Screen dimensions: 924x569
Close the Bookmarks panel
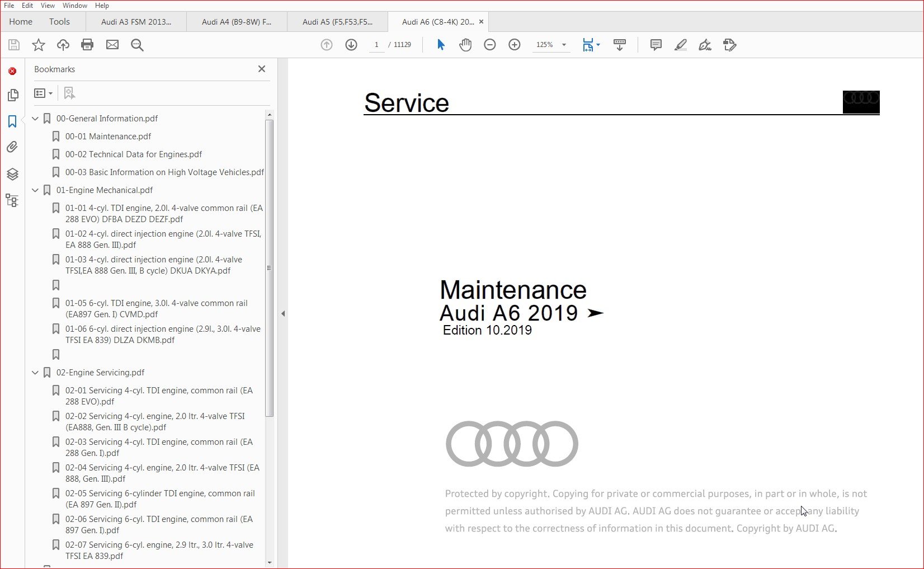pos(262,69)
